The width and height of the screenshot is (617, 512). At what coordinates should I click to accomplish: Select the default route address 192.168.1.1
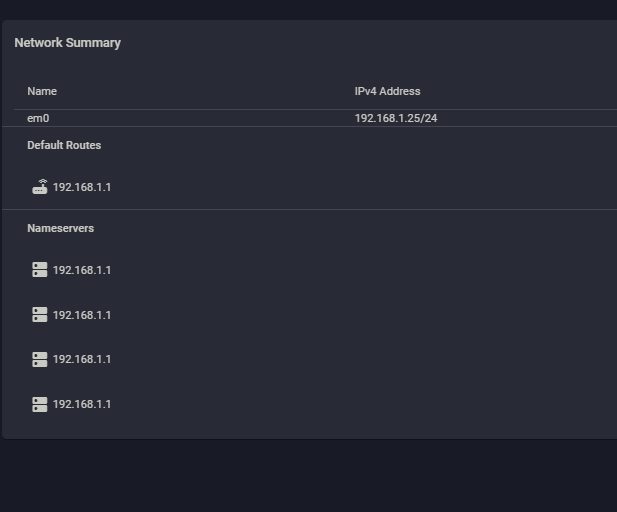82,187
